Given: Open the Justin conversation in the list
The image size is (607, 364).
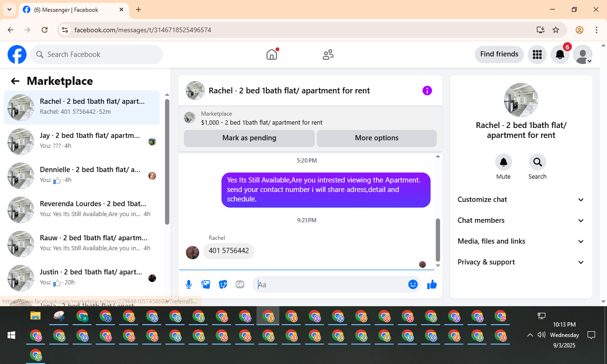Looking at the screenshot, I should point(82,278).
